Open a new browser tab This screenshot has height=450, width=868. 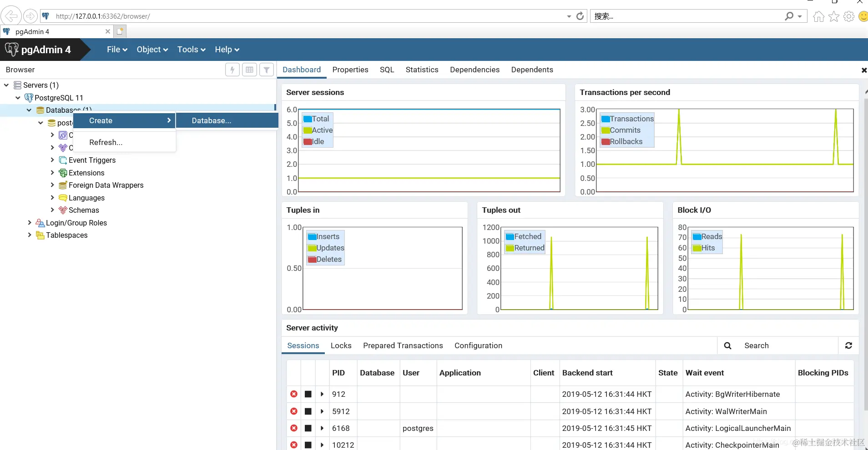pyautogui.click(x=120, y=31)
